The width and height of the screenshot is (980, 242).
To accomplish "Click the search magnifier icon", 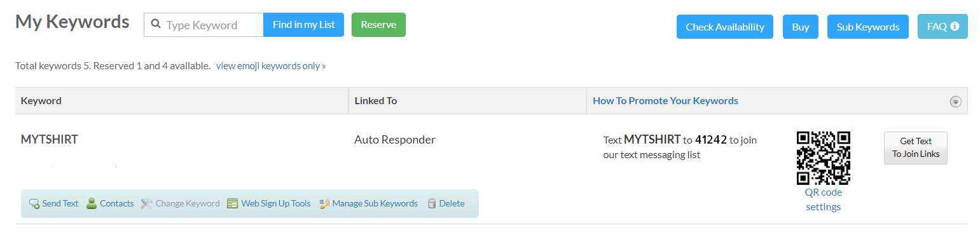I will tap(156, 25).
